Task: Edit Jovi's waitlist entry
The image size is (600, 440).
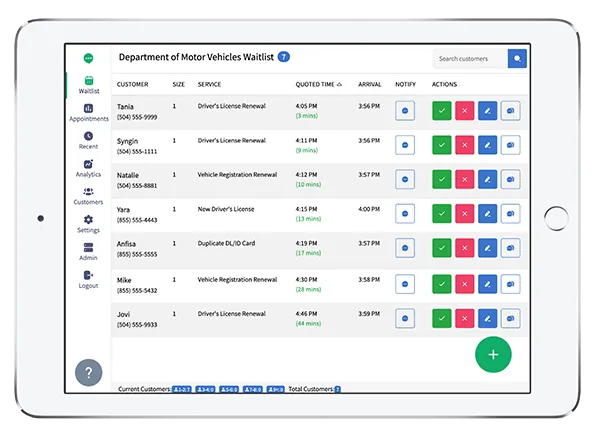Action: click(x=488, y=318)
